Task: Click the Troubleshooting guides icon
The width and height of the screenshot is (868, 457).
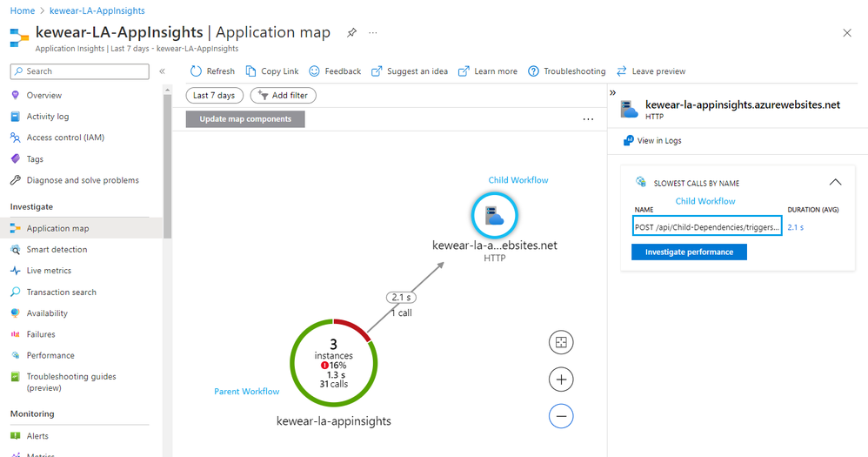Action: [16, 377]
